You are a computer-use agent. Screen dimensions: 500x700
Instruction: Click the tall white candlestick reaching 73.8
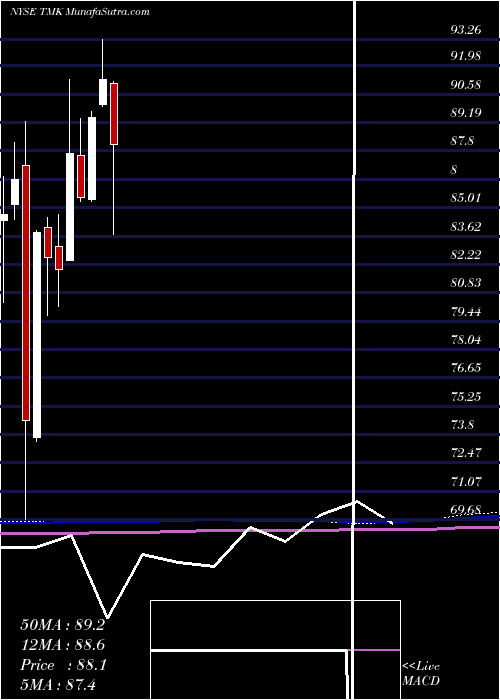(37, 335)
